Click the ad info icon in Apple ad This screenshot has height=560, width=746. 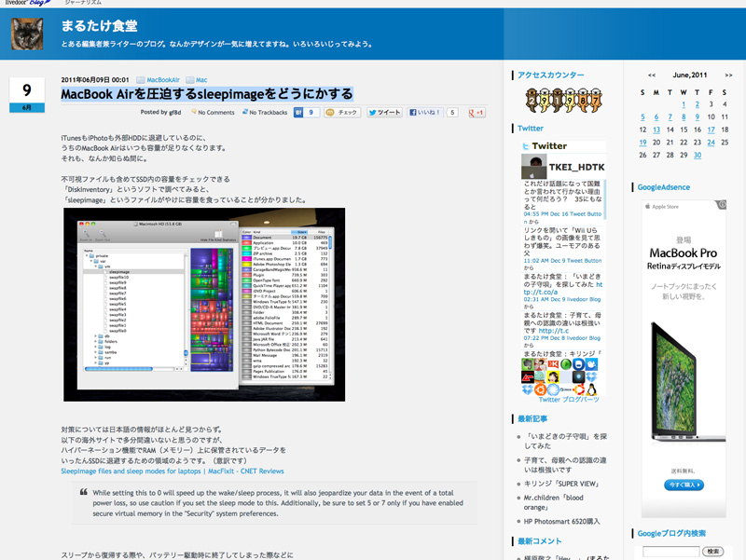coord(722,204)
